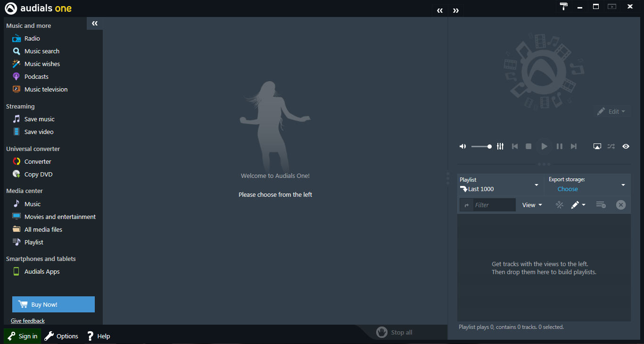Click the player's Play button

click(x=544, y=146)
